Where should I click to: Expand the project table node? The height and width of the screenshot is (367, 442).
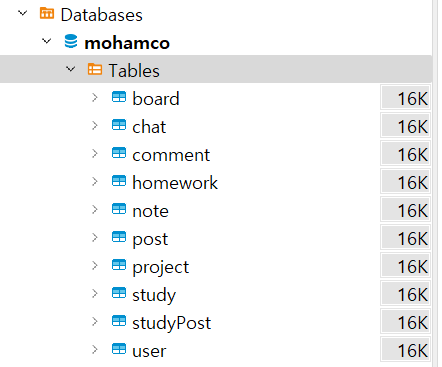click(95, 265)
